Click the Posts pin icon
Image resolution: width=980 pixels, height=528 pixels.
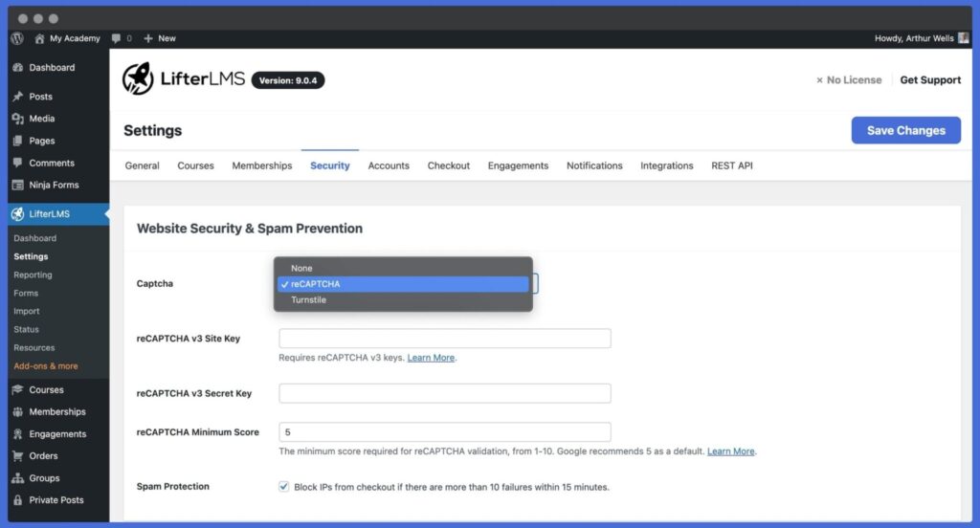click(18, 97)
